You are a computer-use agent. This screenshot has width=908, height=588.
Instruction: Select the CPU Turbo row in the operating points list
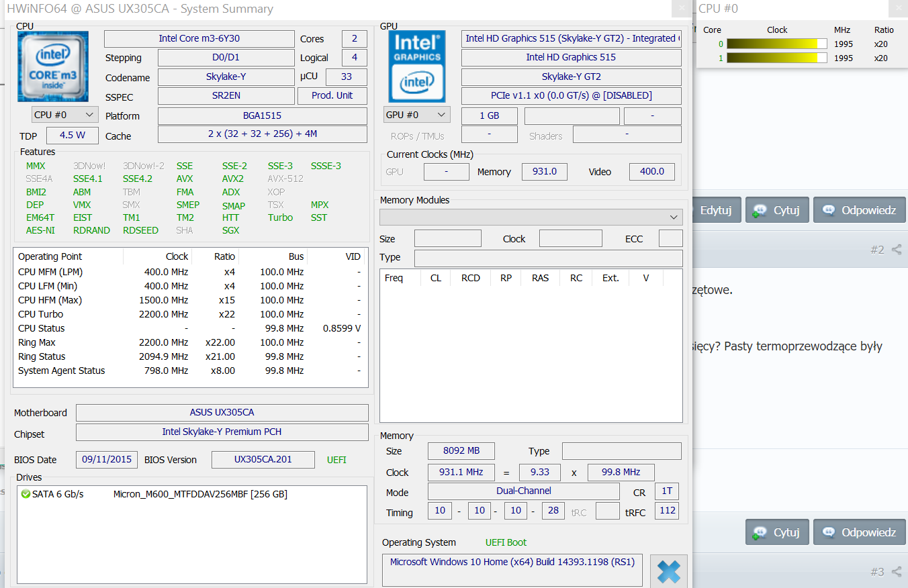tap(190, 314)
